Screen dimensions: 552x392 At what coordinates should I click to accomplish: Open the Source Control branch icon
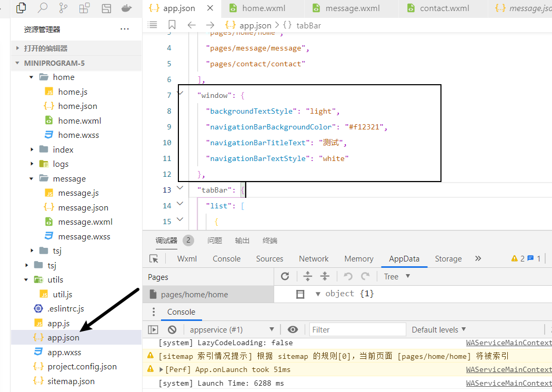[63, 8]
